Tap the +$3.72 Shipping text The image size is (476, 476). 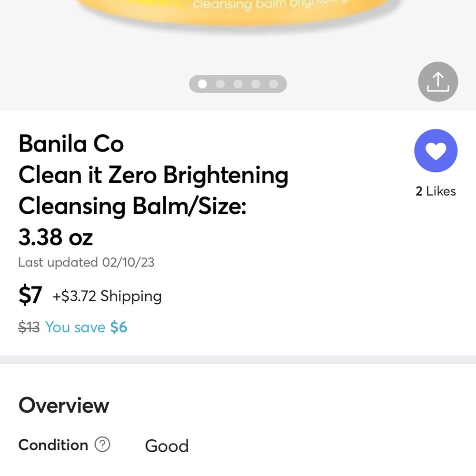(107, 296)
